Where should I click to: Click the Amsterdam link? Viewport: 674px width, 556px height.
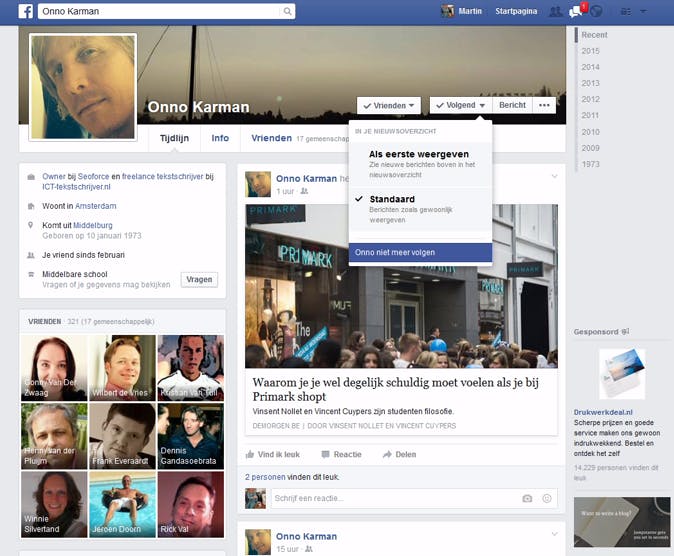(95, 206)
